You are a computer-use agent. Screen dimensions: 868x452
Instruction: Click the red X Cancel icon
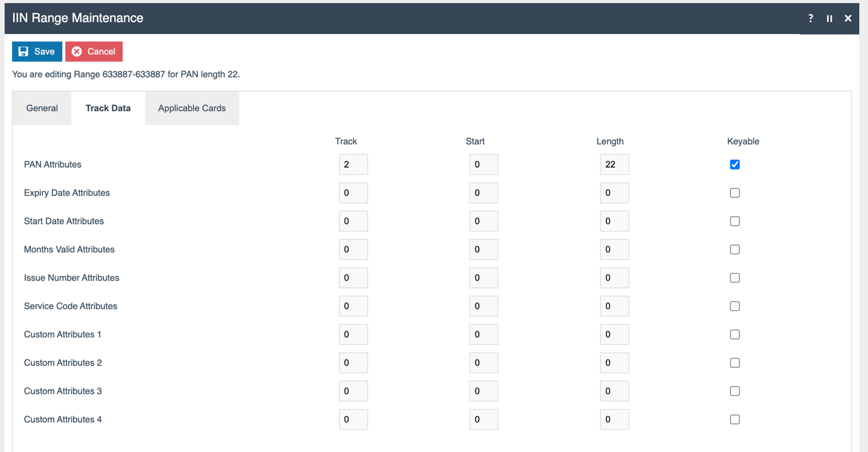tap(76, 51)
